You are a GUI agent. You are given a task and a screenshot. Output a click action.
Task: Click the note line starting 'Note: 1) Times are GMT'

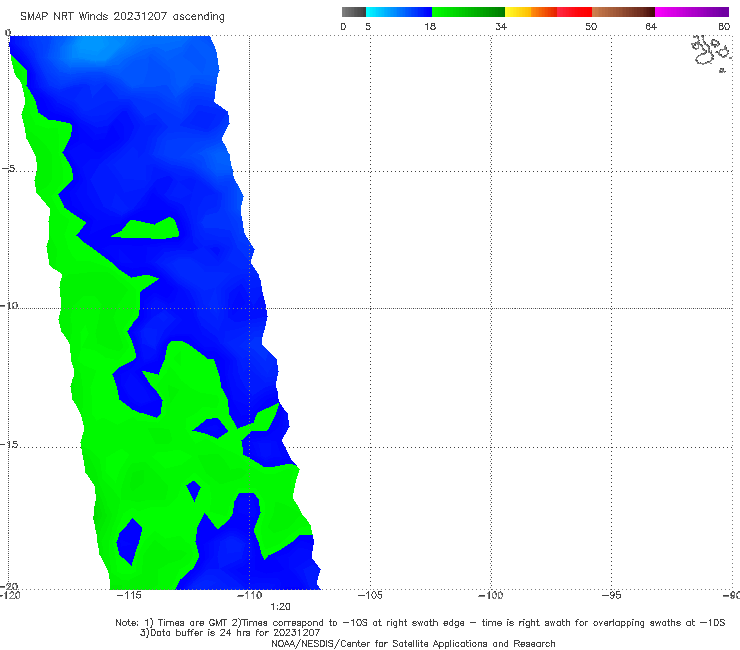(x=420, y=623)
